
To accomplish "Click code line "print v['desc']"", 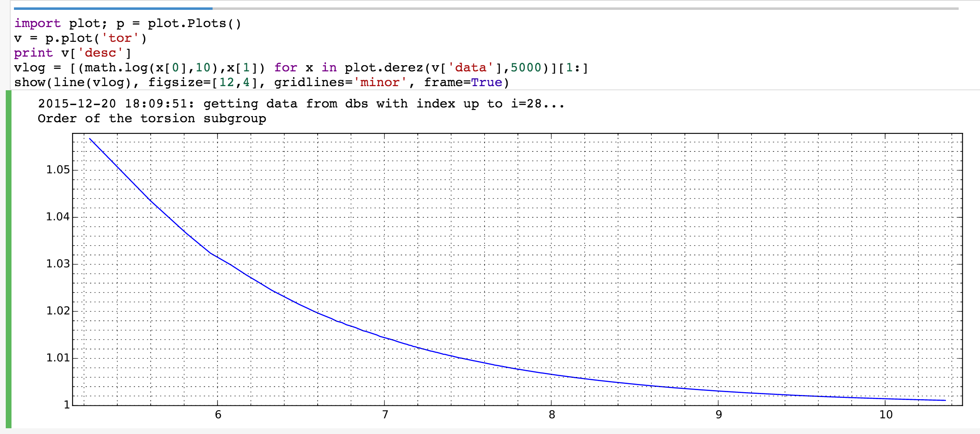I will coord(73,53).
